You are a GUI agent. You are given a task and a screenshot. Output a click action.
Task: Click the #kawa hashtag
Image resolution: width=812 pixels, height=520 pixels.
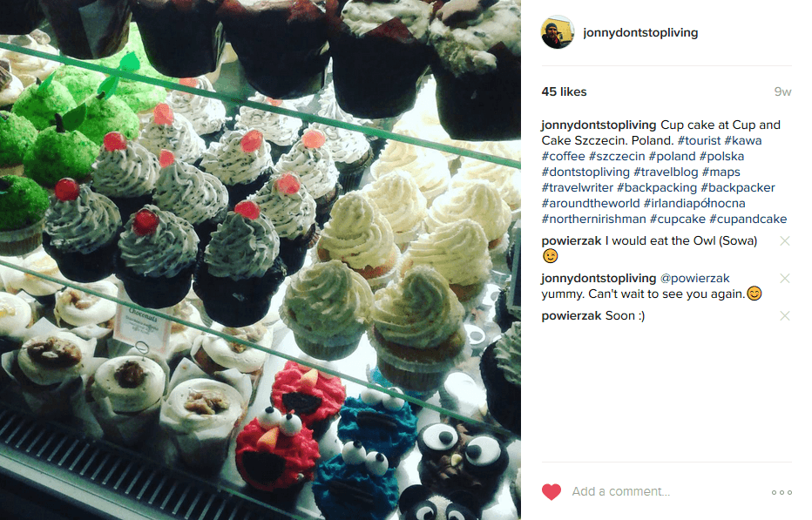pyautogui.click(x=742, y=140)
